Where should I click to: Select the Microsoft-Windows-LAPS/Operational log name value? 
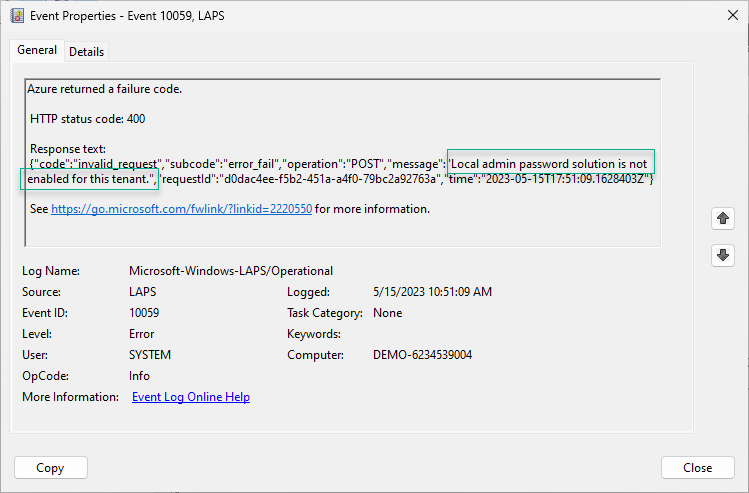point(231,271)
